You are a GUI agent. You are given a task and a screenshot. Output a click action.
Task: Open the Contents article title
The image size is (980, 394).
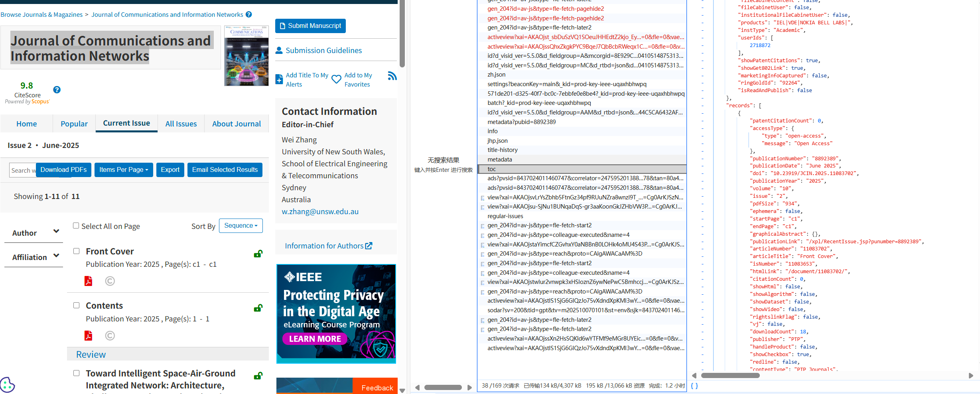(x=104, y=305)
